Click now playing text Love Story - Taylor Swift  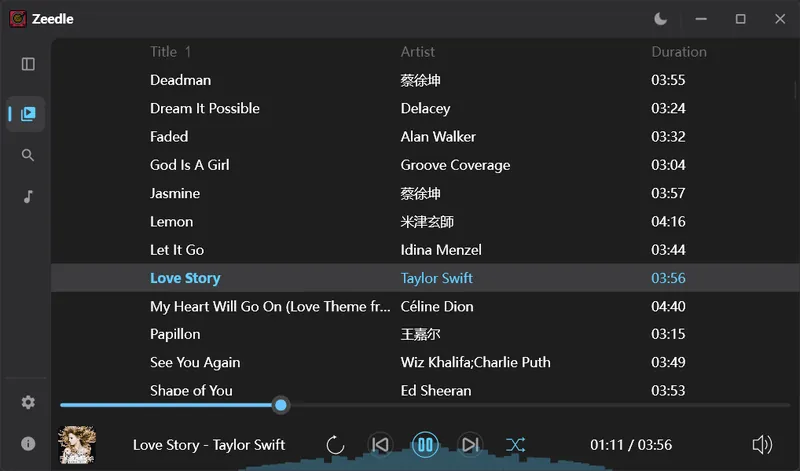coord(209,445)
